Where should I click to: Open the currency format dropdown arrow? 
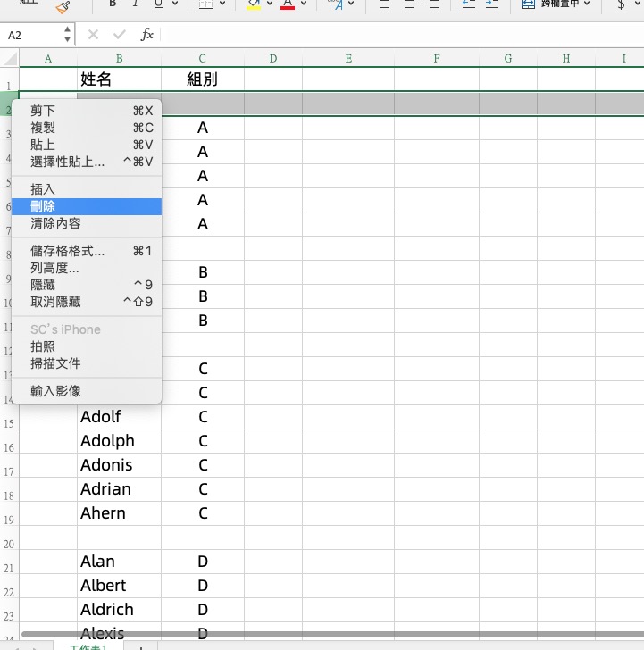638,4
